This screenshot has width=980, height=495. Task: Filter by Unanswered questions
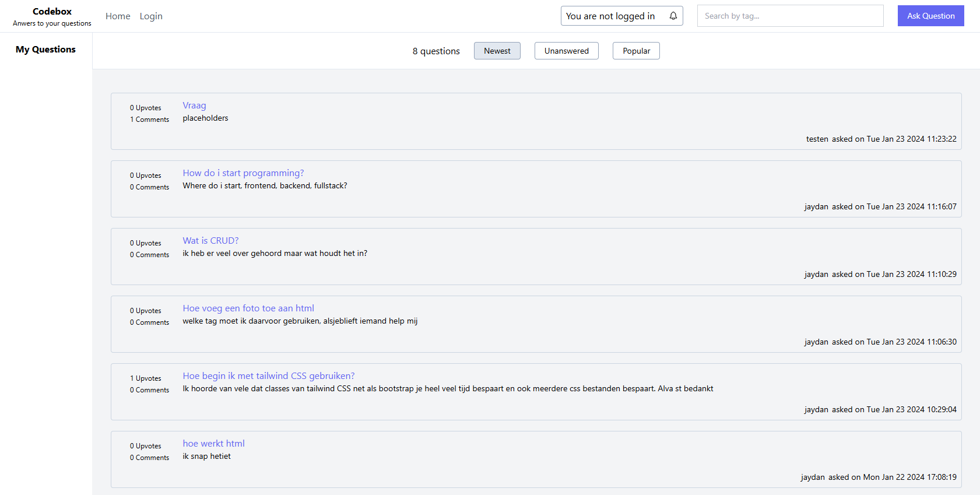pyautogui.click(x=566, y=51)
